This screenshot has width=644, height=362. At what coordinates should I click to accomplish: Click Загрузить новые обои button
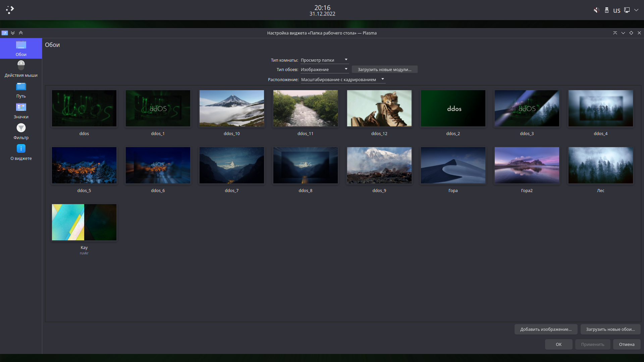[610, 329]
